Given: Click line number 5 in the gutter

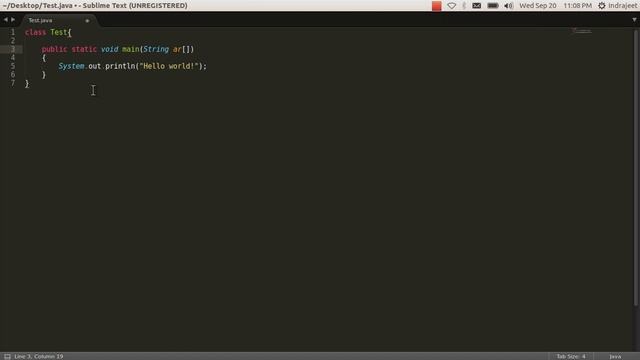Looking at the screenshot, I should click(13, 66).
